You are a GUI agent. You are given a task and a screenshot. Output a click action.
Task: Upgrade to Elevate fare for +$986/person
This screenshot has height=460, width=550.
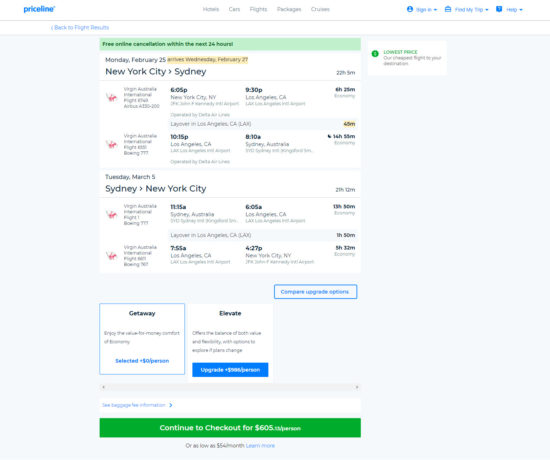(x=230, y=370)
